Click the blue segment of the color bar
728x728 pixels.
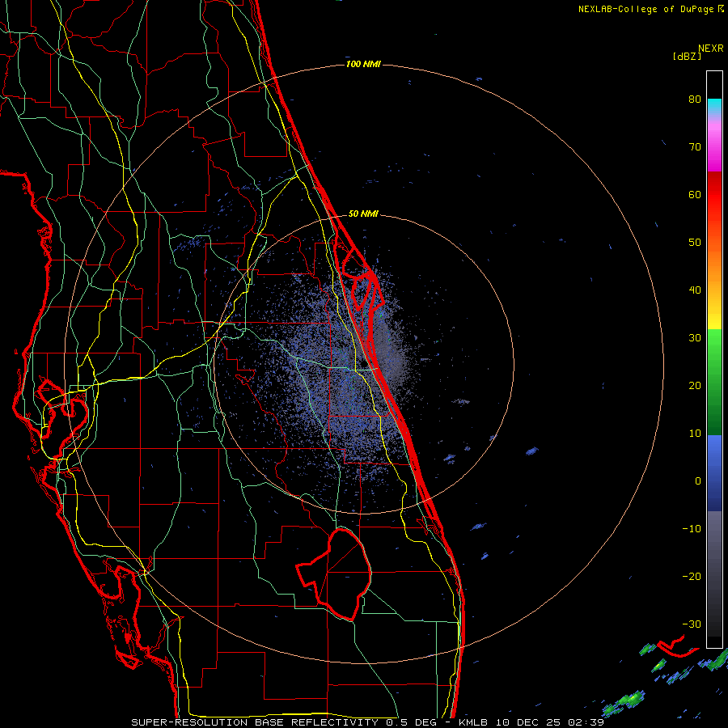tap(714, 473)
